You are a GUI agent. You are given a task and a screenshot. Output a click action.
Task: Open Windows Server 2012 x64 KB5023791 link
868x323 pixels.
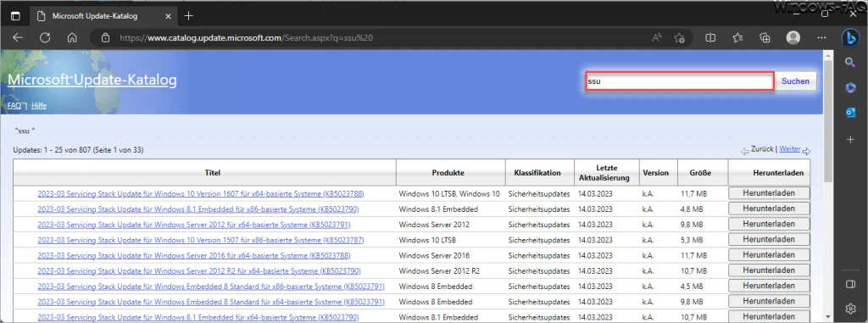tap(194, 225)
